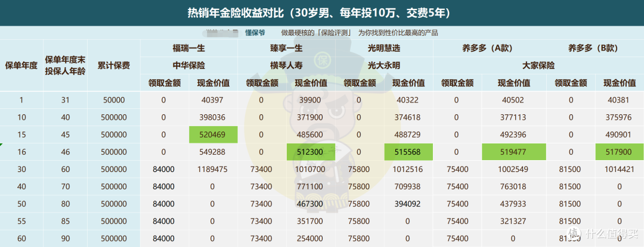Select the '保单年度' column header
Viewport: 644px width, 247px height.
pos(21,65)
